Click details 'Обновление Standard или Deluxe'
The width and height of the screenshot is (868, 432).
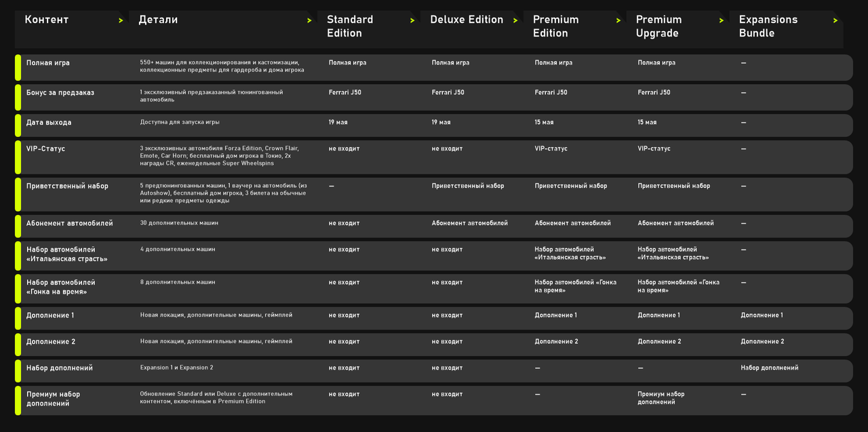[216, 397]
